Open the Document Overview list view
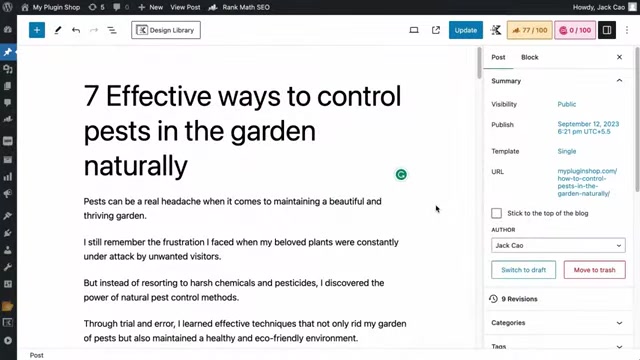This screenshot has height=360, width=640. pos(112,30)
